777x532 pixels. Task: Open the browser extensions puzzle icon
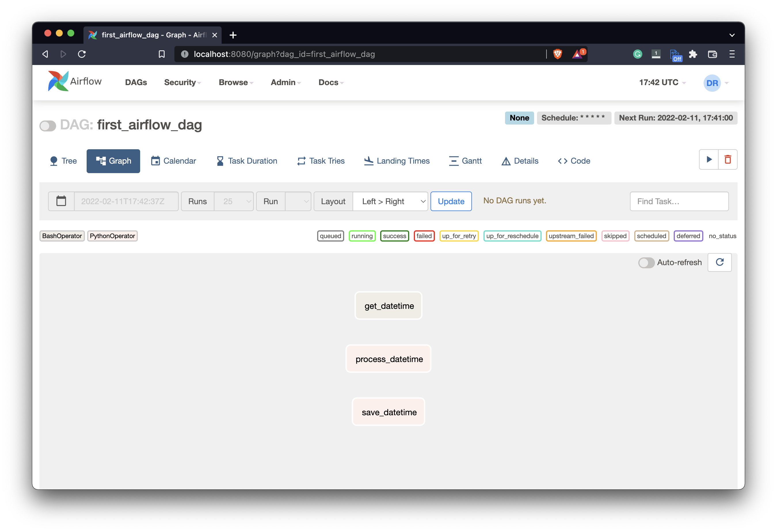coord(694,54)
